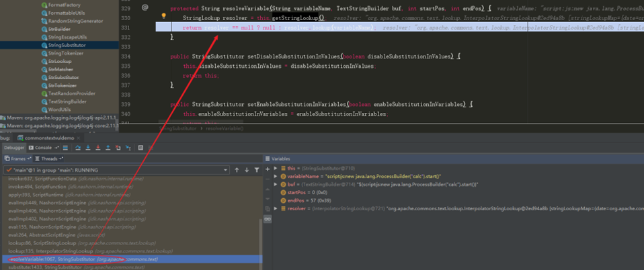Switch to the Console tab

43,148
